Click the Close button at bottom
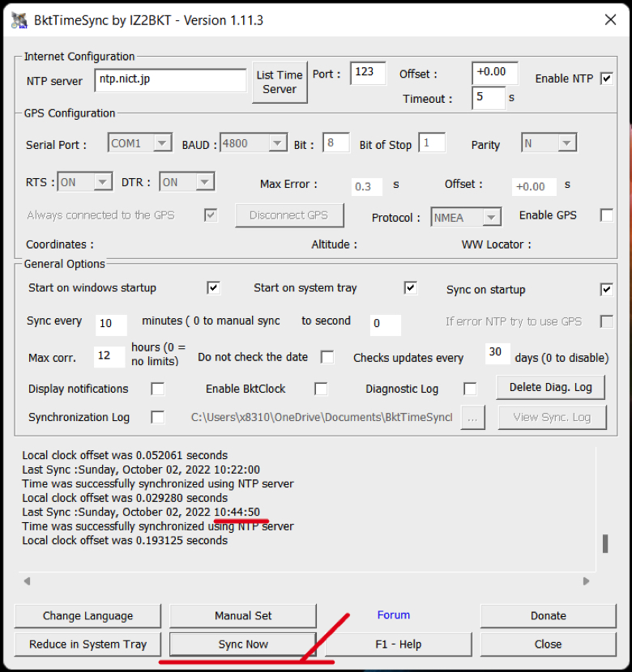The image size is (632, 672). tap(549, 644)
